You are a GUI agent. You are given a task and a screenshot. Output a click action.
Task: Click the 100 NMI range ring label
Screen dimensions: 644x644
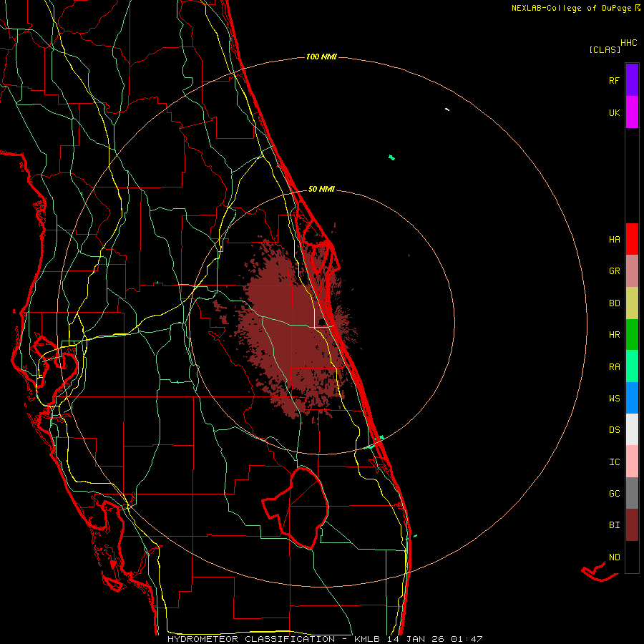321,57
